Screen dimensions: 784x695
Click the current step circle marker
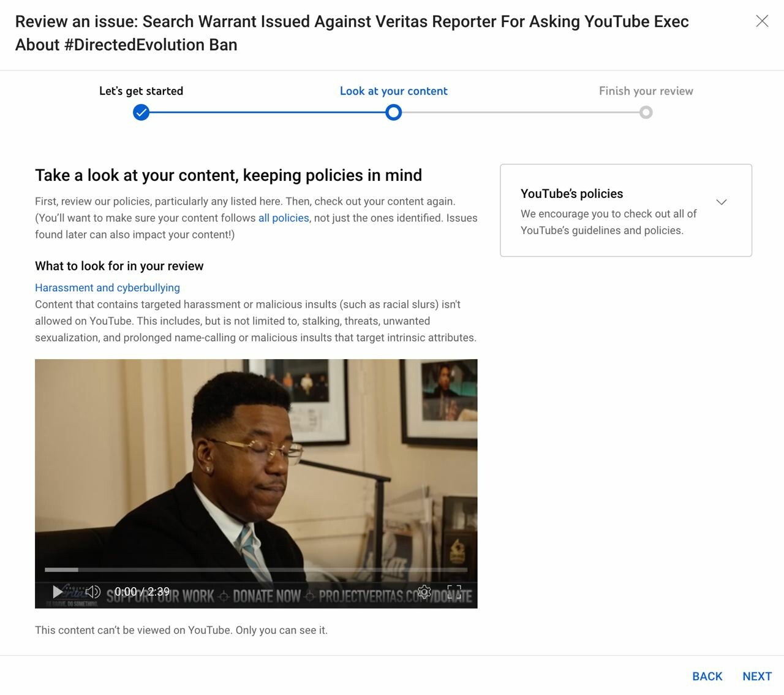click(x=394, y=113)
